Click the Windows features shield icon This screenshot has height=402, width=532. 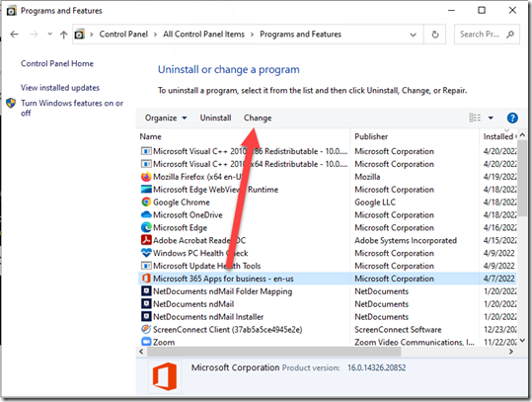coord(11,103)
